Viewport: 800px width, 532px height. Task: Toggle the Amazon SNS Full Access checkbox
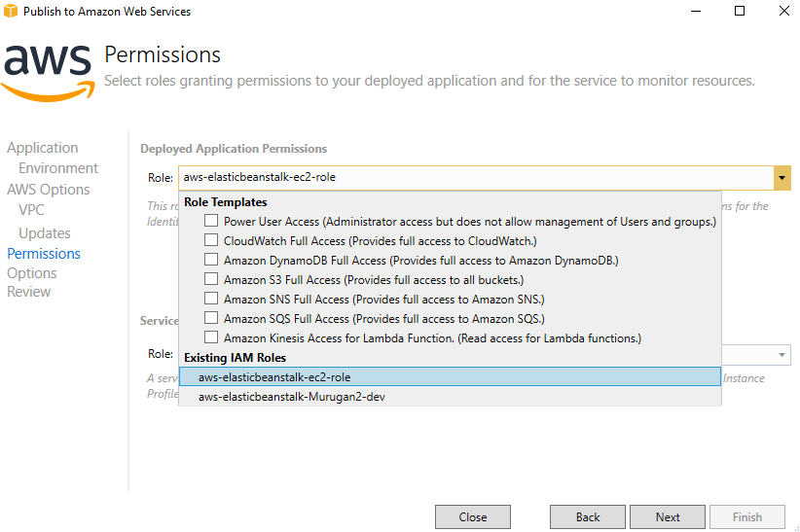coord(211,299)
